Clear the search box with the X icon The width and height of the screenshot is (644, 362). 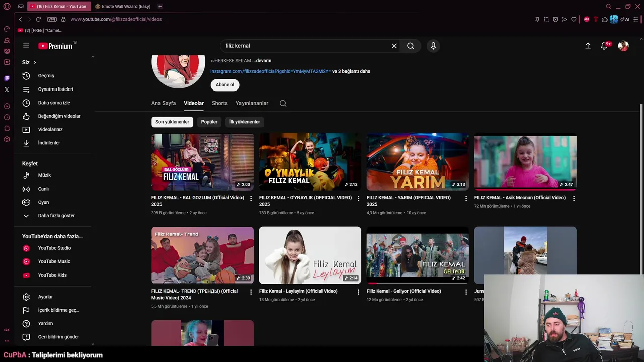[394, 46]
